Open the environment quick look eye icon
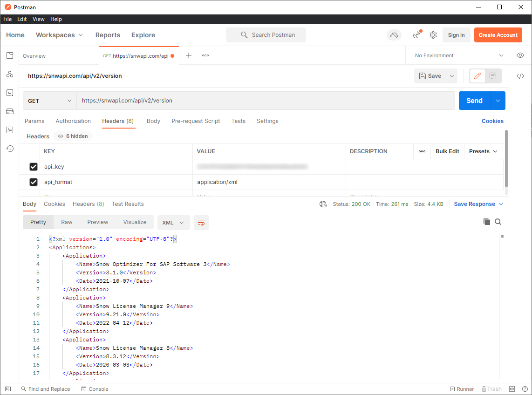The width and height of the screenshot is (532, 395). [x=520, y=55]
